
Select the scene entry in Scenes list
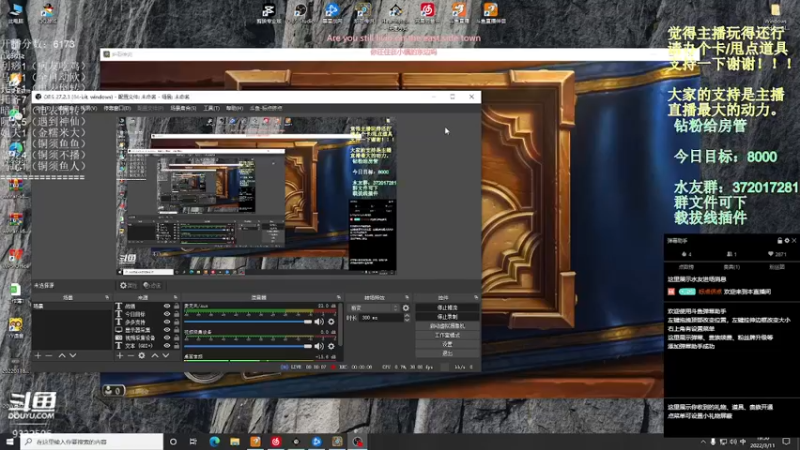coord(71,306)
